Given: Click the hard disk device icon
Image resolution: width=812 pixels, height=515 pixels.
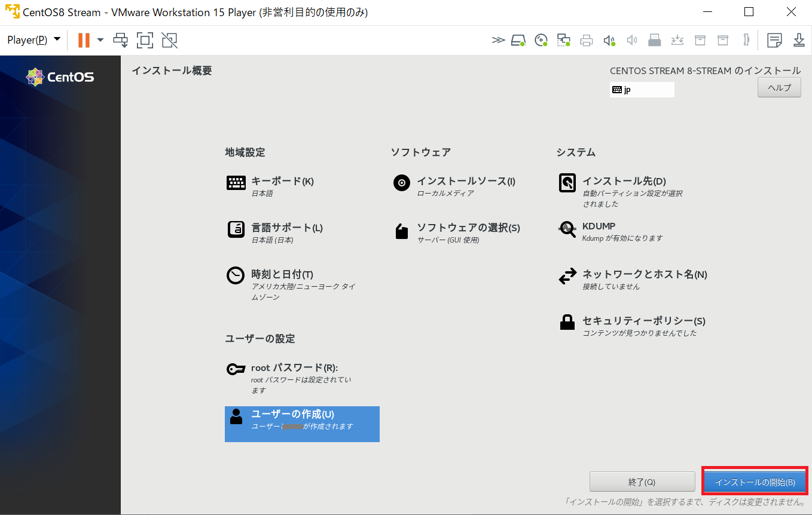Looking at the screenshot, I should (518, 40).
